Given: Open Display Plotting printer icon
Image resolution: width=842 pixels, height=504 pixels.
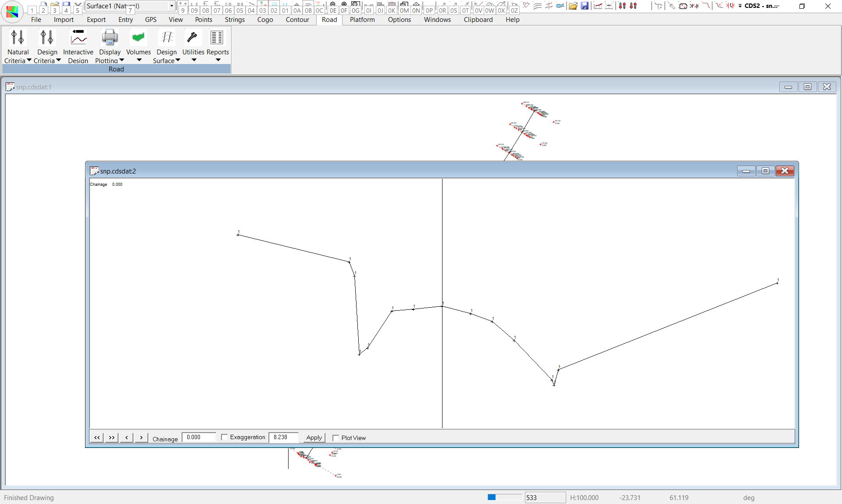Looking at the screenshot, I should coord(110,38).
